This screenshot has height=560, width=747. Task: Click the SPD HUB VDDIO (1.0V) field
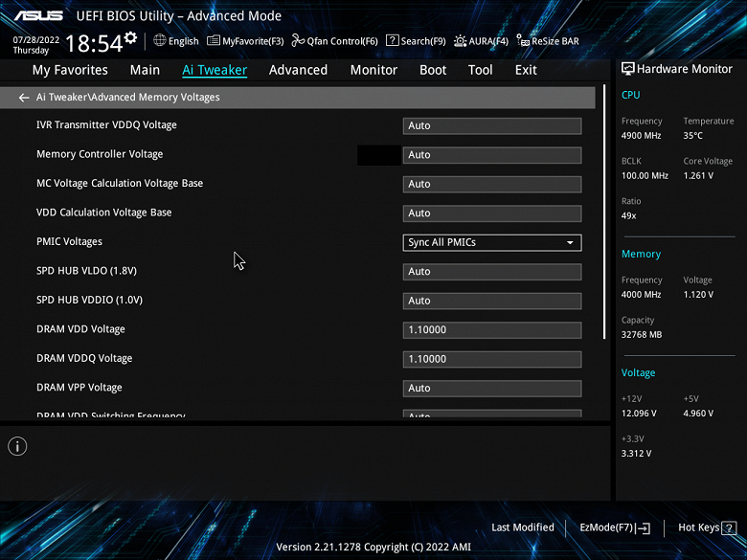(492, 301)
